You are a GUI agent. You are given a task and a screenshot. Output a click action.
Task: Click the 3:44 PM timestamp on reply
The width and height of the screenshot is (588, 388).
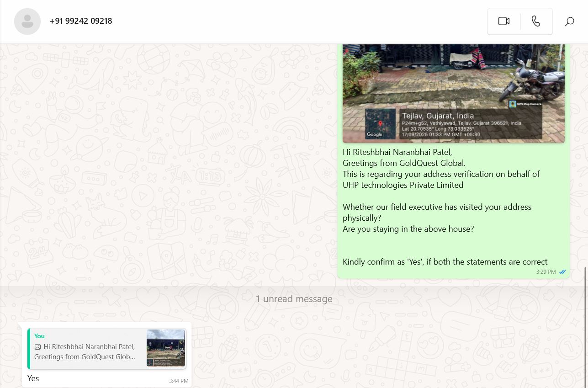coord(178,381)
